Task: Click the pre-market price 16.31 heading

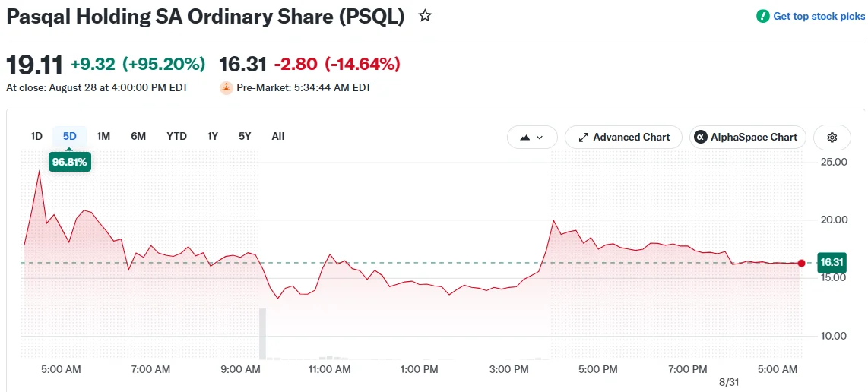Action: tap(243, 65)
